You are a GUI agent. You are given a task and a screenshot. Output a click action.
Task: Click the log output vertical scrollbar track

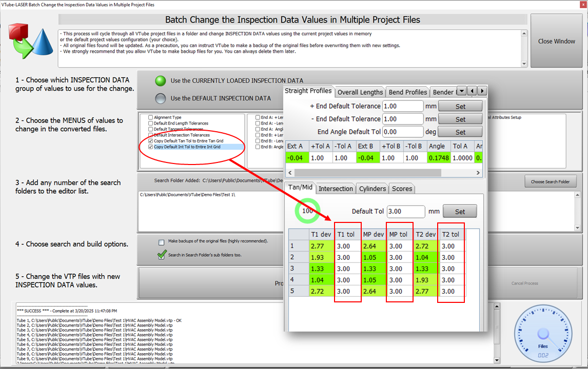pos(497,334)
